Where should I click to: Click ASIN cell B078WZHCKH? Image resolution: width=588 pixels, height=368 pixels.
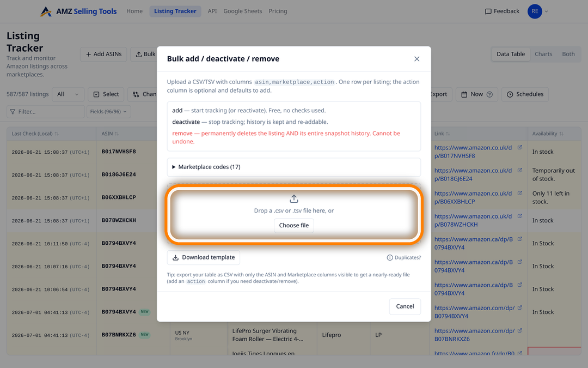click(x=119, y=220)
